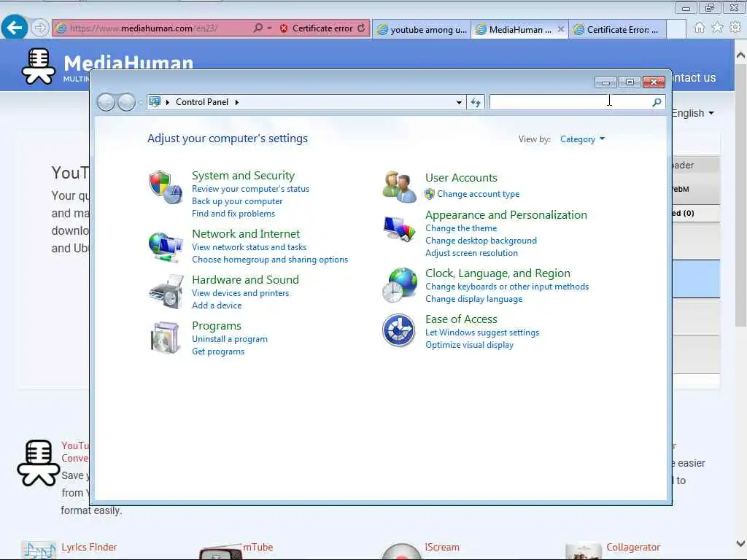The image size is (747, 560).
Task: Click the Lyrics Finder link on website
Action: pos(89,547)
